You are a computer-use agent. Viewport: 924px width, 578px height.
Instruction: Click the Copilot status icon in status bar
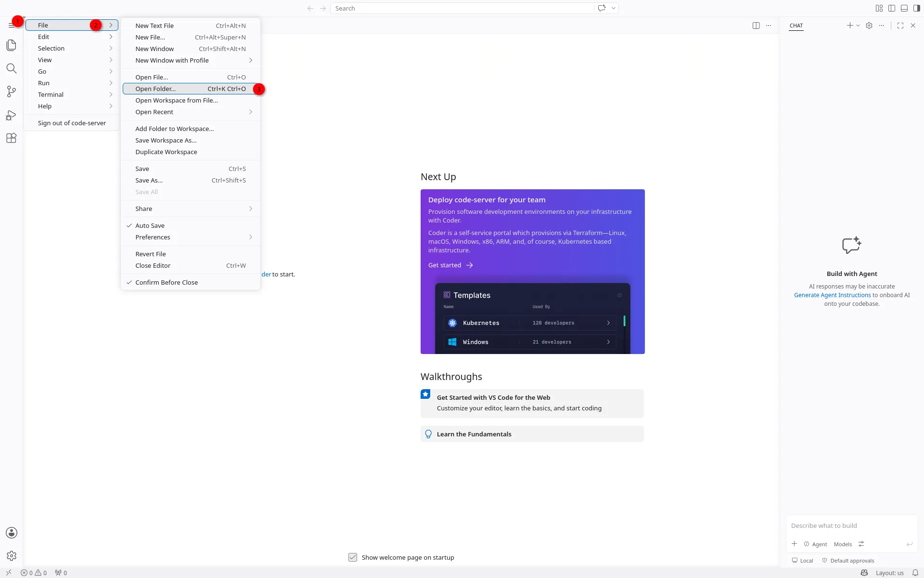pyautogui.click(x=864, y=573)
